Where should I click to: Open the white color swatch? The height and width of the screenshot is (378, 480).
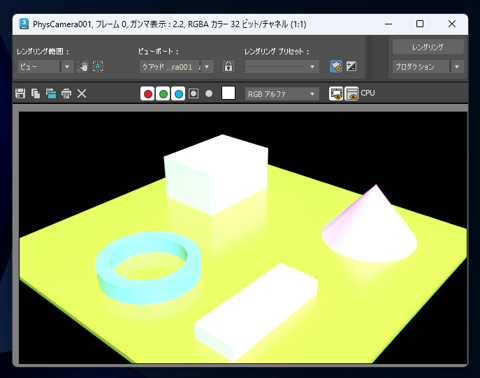pos(228,93)
